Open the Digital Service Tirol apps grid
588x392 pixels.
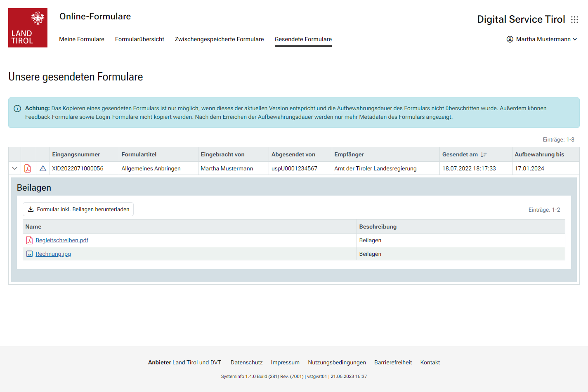(574, 20)
